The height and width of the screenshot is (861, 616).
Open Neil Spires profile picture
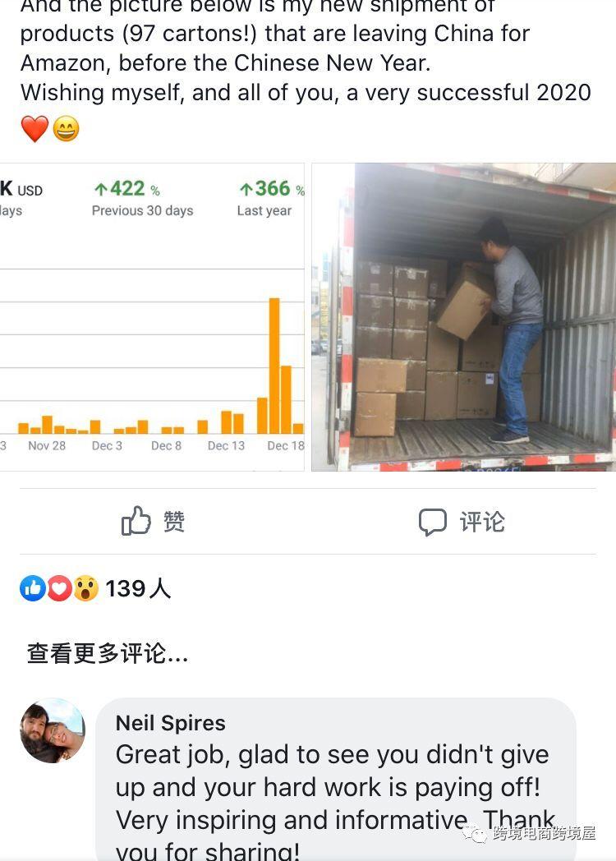(53, 731)
